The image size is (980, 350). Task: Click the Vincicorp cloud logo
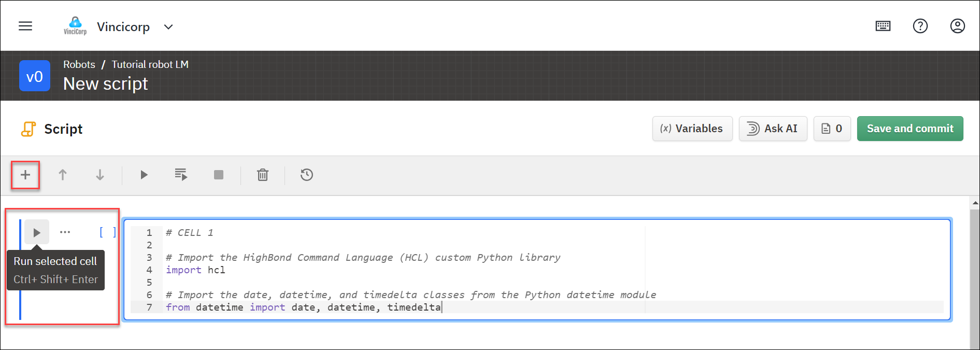coord(75,25)
